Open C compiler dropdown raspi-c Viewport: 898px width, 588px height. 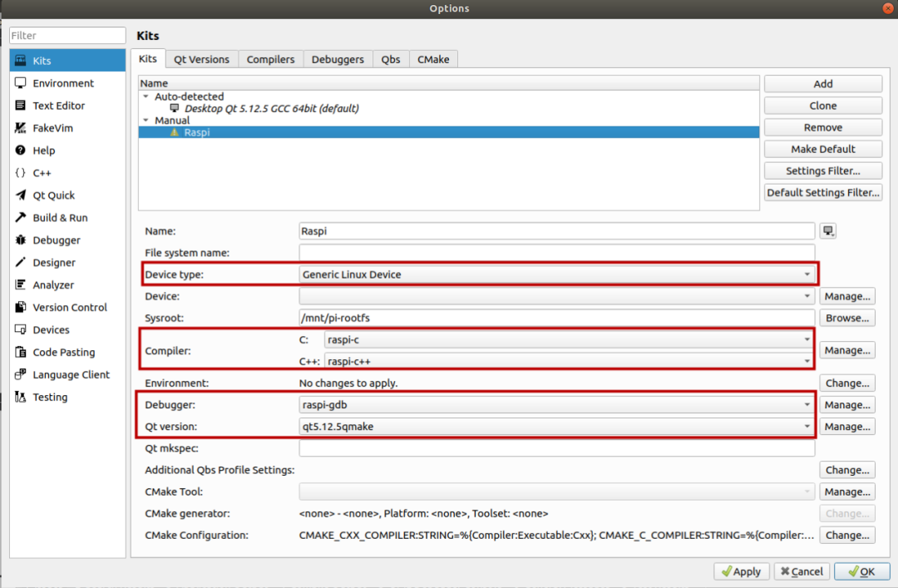pos(570,340)
